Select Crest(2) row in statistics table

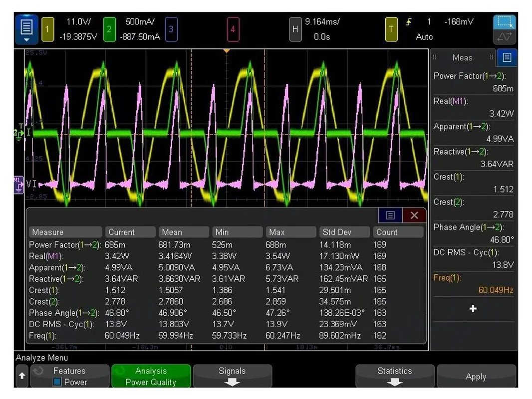pyautogui.click(x=226, y=301)
